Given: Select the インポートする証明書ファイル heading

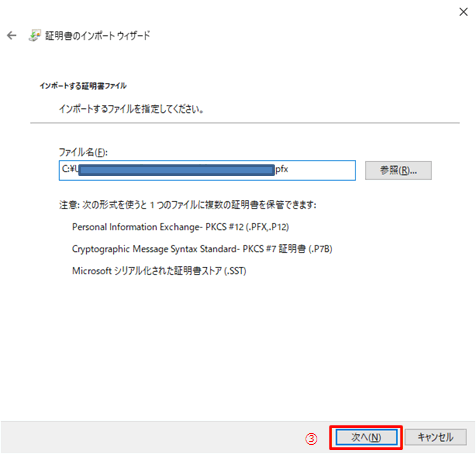Looking at the screenshot, I should point(83,86).
